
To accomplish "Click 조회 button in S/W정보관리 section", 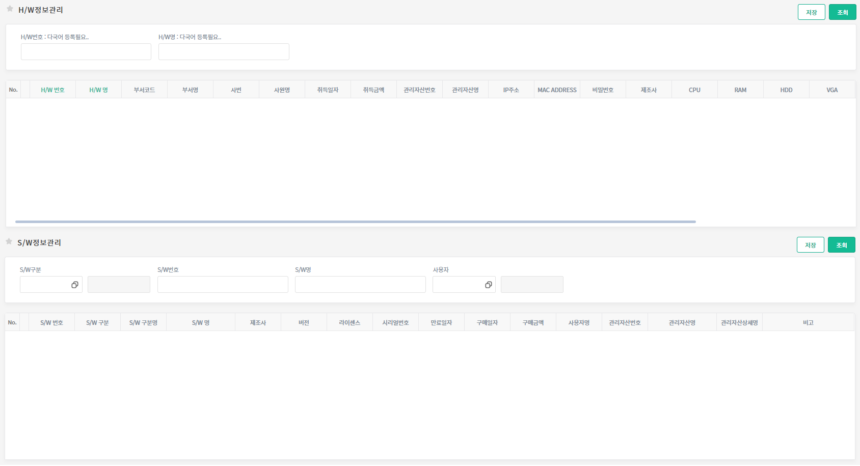I will click(841, 245).
